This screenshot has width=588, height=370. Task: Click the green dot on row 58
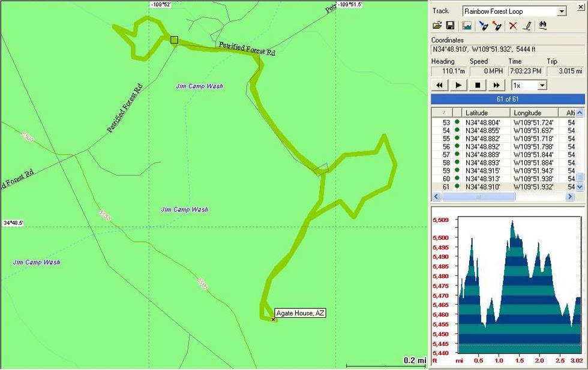point(457,163)
